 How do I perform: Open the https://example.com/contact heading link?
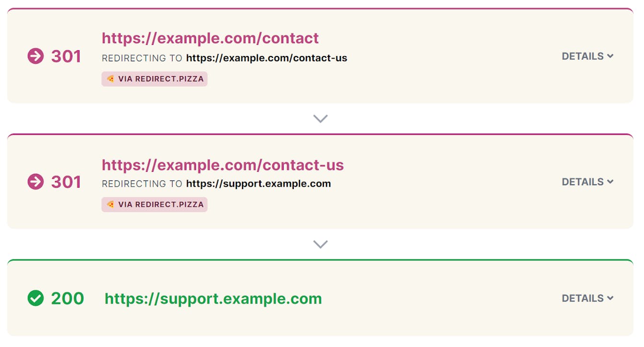click(x=210, y=38)
